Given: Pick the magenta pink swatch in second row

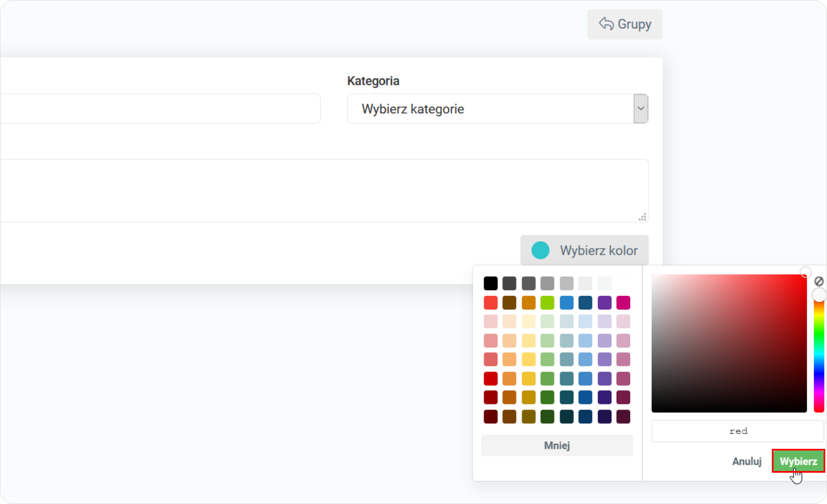Looking at the screenshot, I should click(623, 303).
